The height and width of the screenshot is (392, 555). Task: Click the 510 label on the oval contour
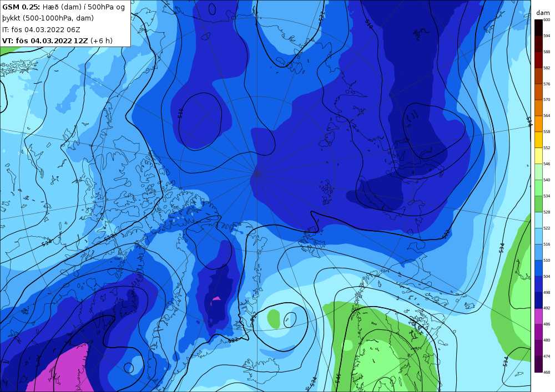click(180, 113)
